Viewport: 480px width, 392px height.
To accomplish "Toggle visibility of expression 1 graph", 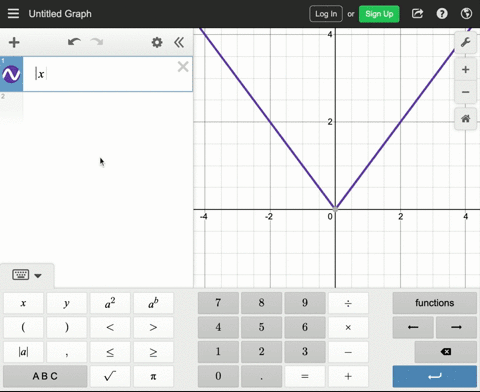I will tap(11, 74).
